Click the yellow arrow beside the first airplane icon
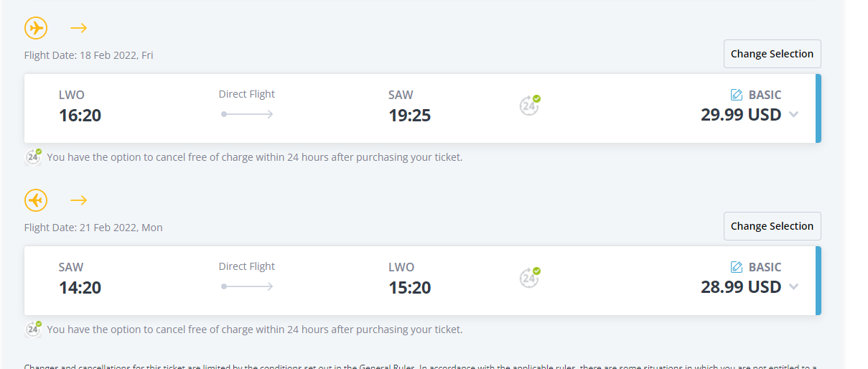Screen dimensions: 868x369 (x=78, y=28)
